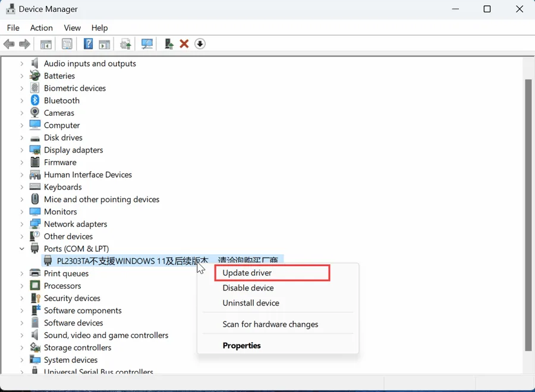Click the Device Manager title bar app icon
The image size is (535, 392).
(x=11, y=9)
